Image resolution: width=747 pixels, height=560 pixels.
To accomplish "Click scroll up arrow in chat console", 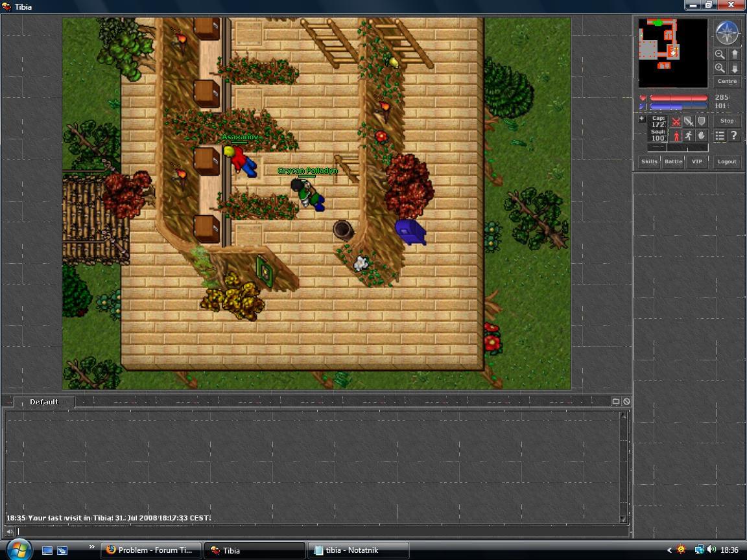I will [x=623, y=415].
